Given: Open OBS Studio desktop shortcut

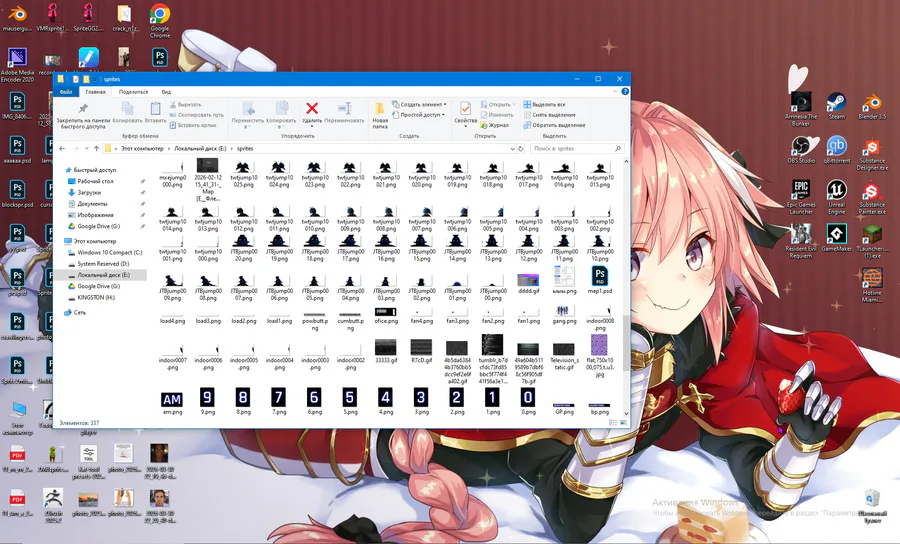Looking at the screenshot, I should coord(801,150).
